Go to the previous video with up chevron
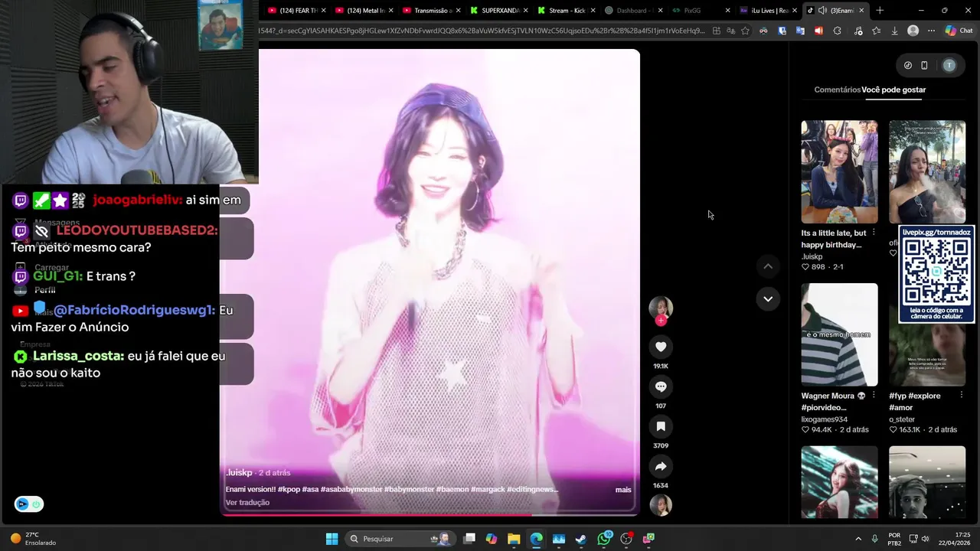This screenshot has width=980, height=551. [x=768, y=266]
